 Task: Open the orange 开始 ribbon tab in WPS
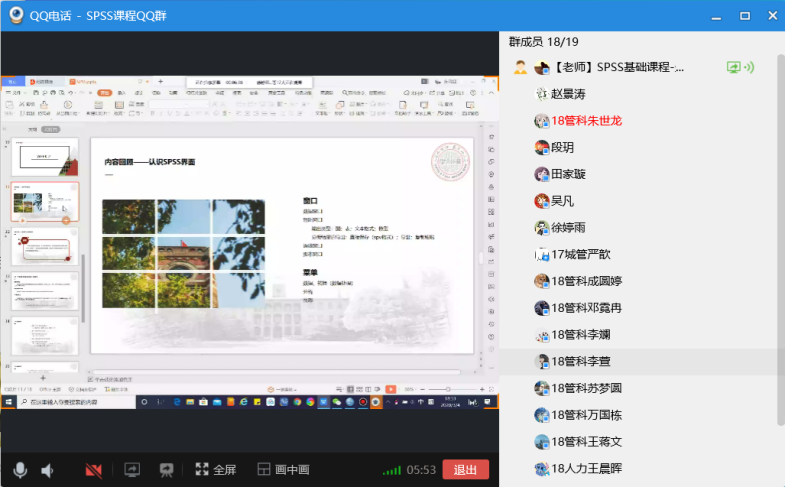point(105,93)
